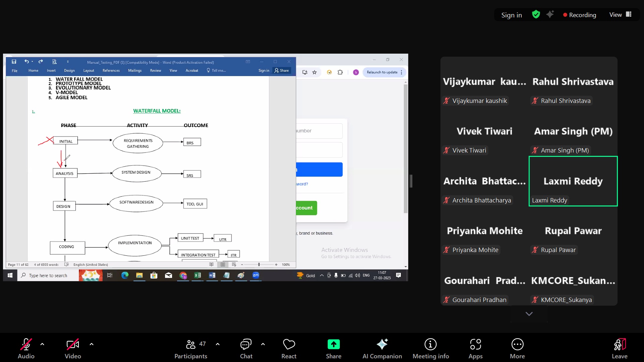The image size is (644, 362).
Task: Open the More options menu
Action: (517, 348)
